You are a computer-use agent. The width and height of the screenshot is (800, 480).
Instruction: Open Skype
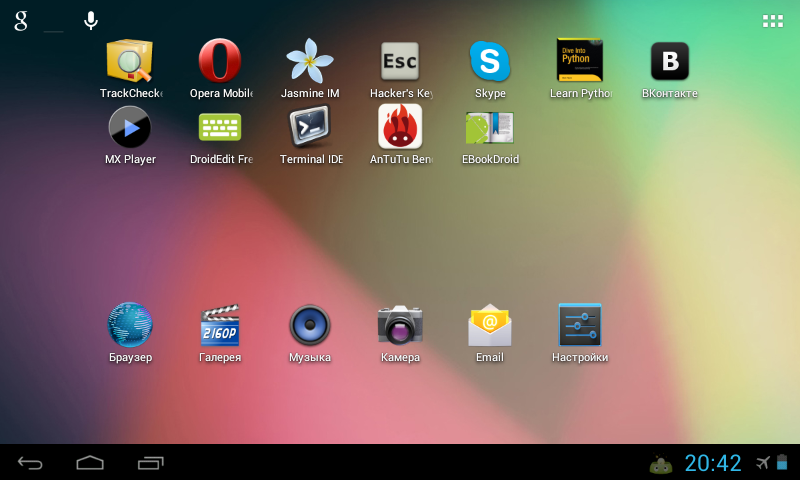(x=490, y=61)
